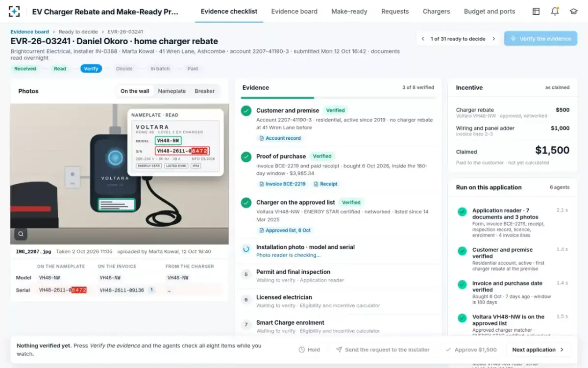Click Licensed electrician row title
Screen dimensions: 588x368
[284, 297]
